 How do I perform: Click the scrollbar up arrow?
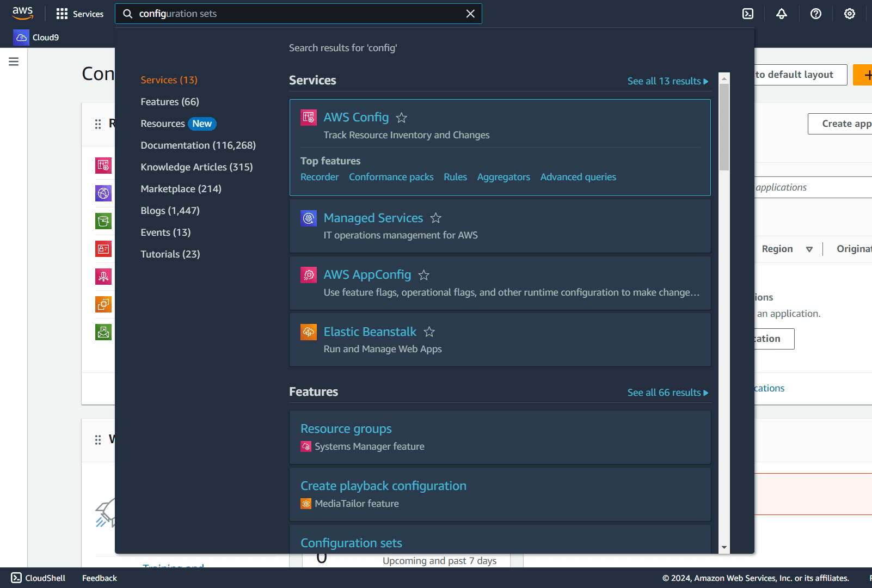click(724, 78)
